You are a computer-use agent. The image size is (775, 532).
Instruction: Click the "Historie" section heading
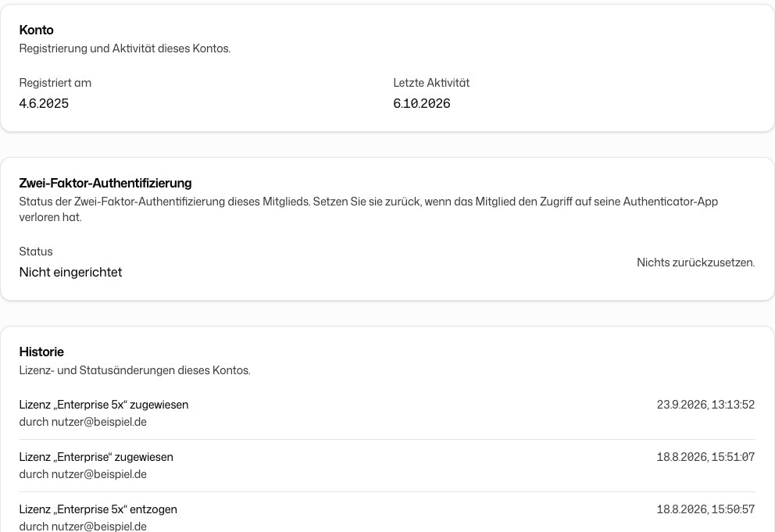(41, 352)
